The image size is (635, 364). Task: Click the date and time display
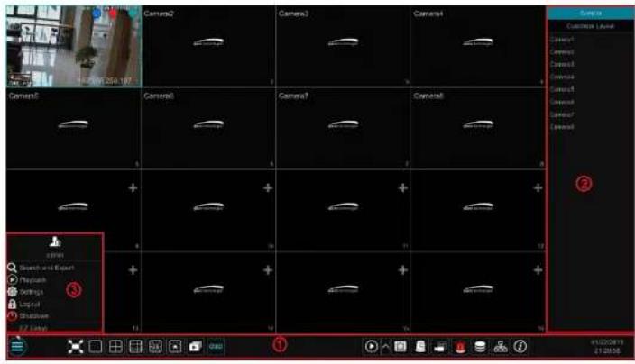(x=607, y=347)
